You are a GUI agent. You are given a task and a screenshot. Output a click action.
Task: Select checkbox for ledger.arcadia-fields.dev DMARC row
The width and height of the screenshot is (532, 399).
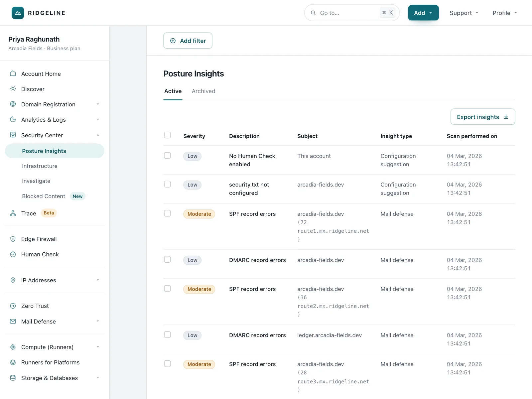tap(168, 334)
